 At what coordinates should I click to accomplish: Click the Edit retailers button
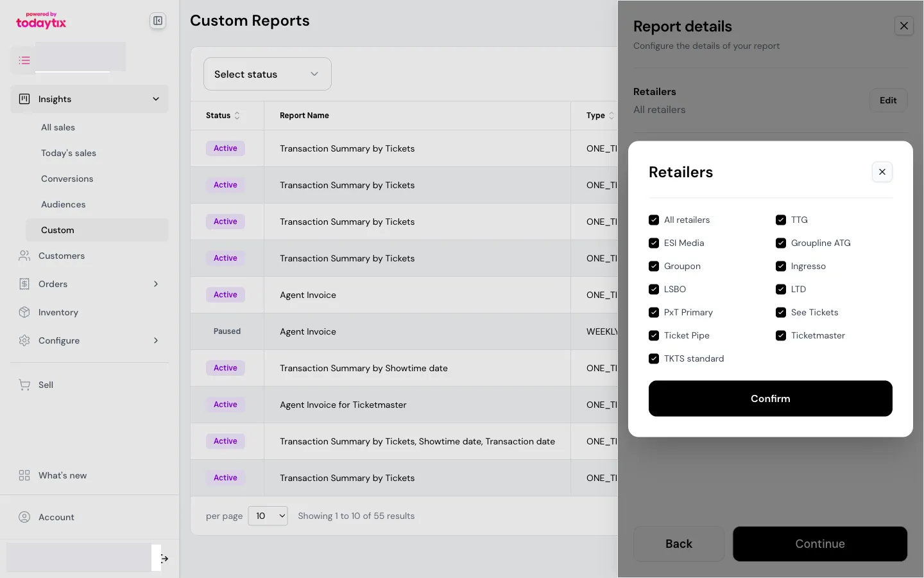(888, 100)
